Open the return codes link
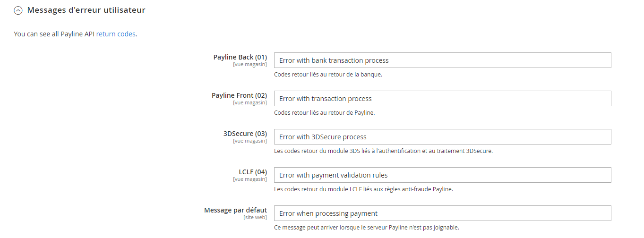Image resolution: width=644 pixels, height=238 pixels. [116, 34]
